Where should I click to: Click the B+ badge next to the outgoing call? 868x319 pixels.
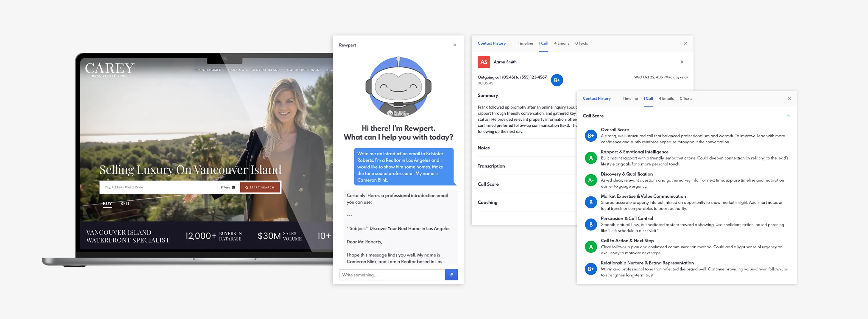(x=557, y=80)
